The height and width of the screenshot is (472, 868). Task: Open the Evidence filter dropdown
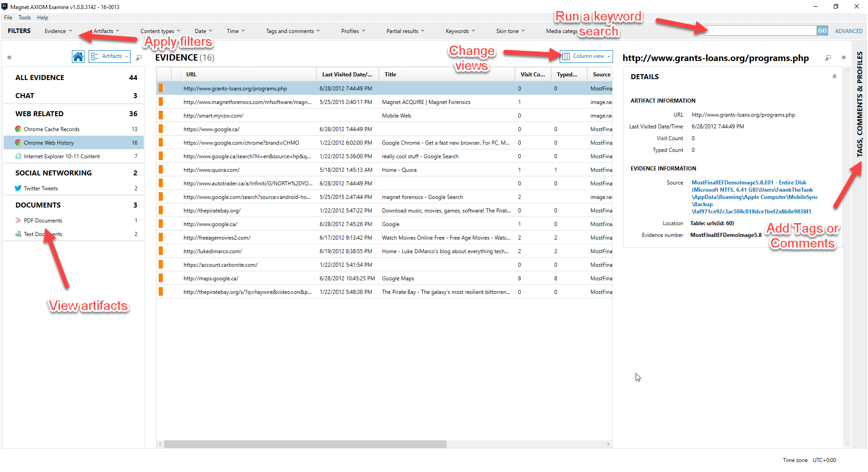pyautogui.click(x=58, y=31)
